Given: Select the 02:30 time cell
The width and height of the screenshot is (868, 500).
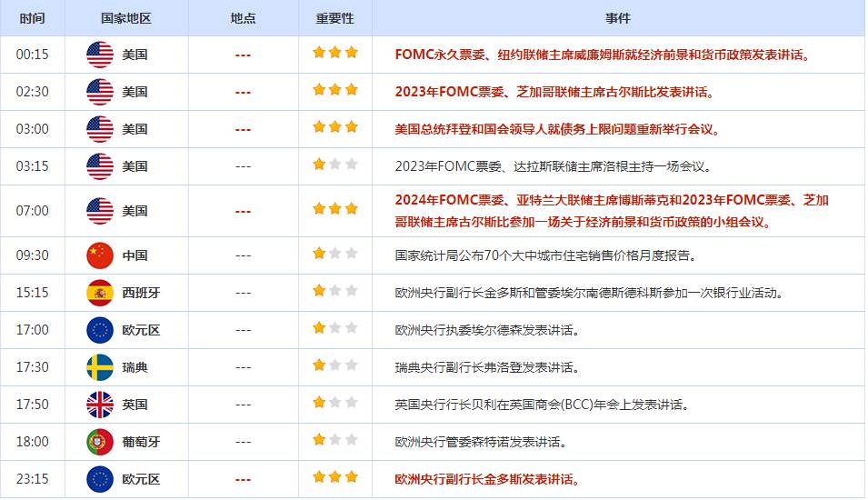Looking at the screenshot, I should tap(32, 92).
